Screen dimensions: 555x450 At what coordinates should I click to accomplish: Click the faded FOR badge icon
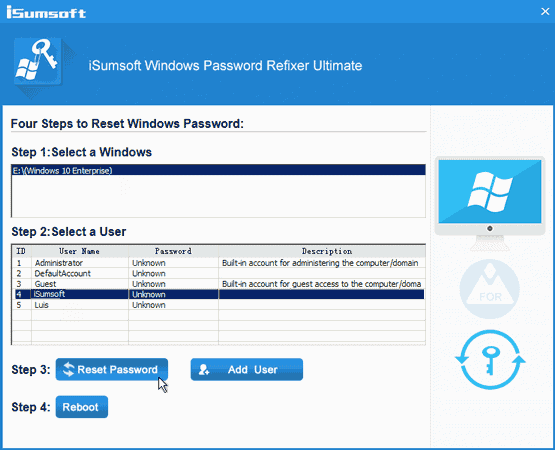click(490, 289)
